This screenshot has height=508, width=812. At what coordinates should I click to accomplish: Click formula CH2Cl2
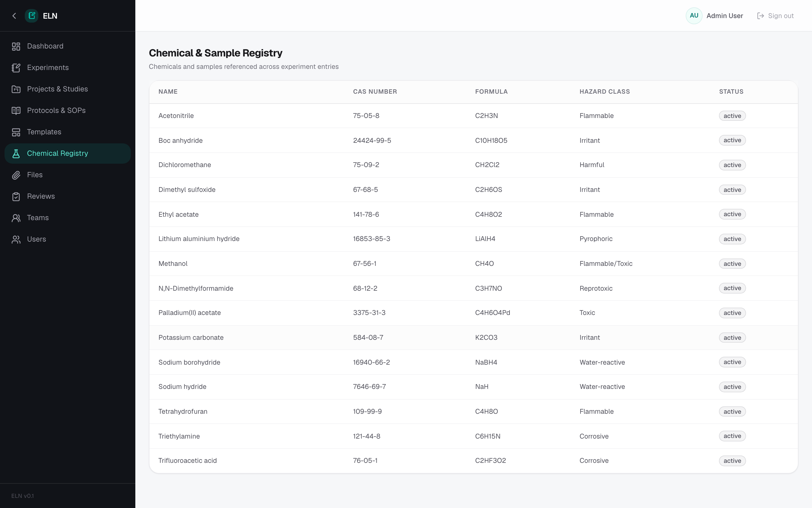point(487,165)
